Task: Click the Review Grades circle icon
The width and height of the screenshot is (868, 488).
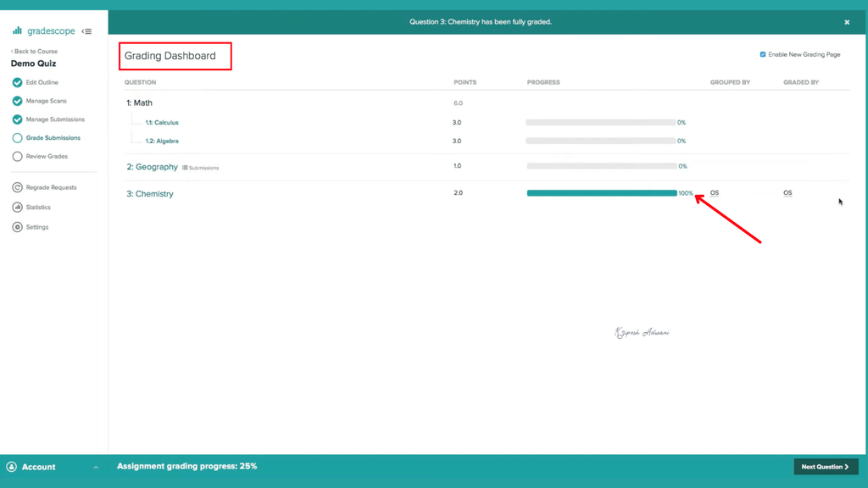Action: (17, 157)
